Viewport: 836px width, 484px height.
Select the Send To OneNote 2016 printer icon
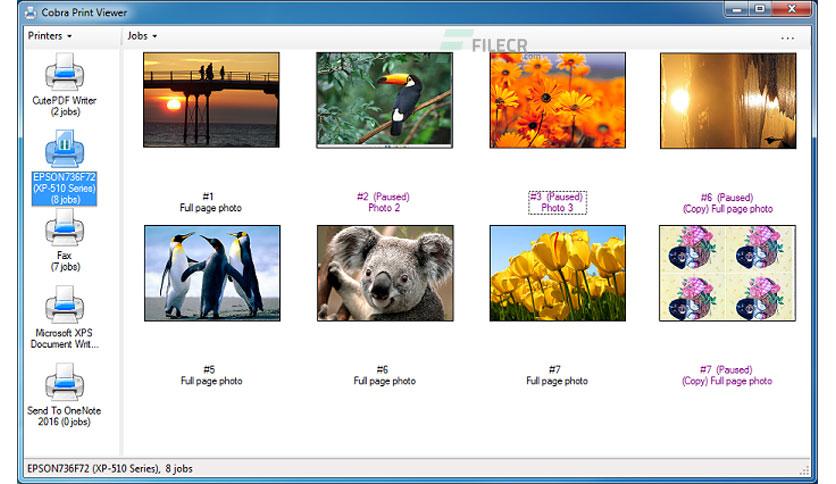(x=64, y=382)
